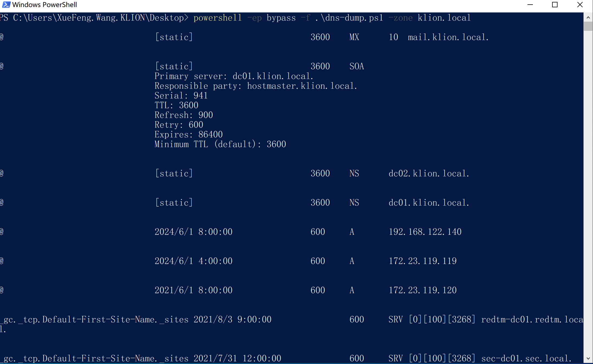Click the IP address 192.168.122.140
This screenshot has height=364, width=593.
(425, 231)
